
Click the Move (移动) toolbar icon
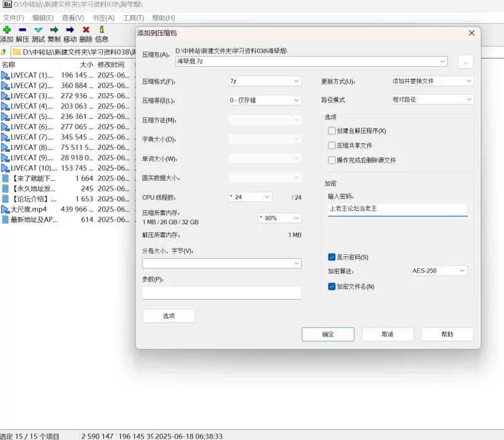coord(70,30)
